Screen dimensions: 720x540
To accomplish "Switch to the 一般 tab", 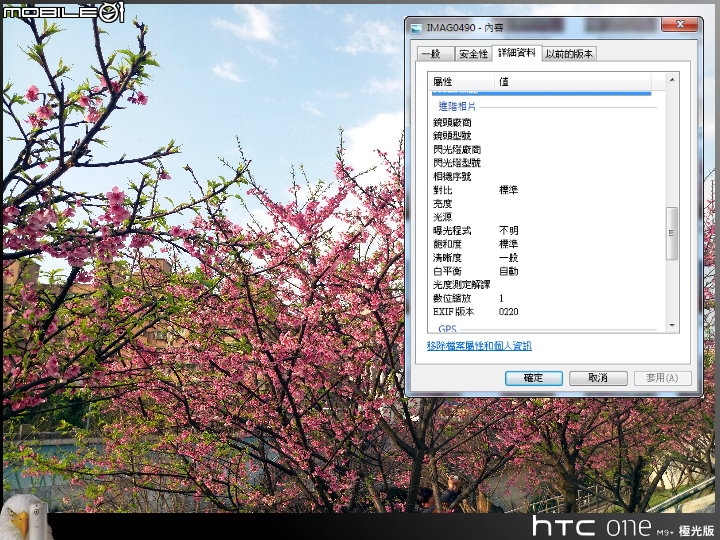I will (x=435, y=54).
